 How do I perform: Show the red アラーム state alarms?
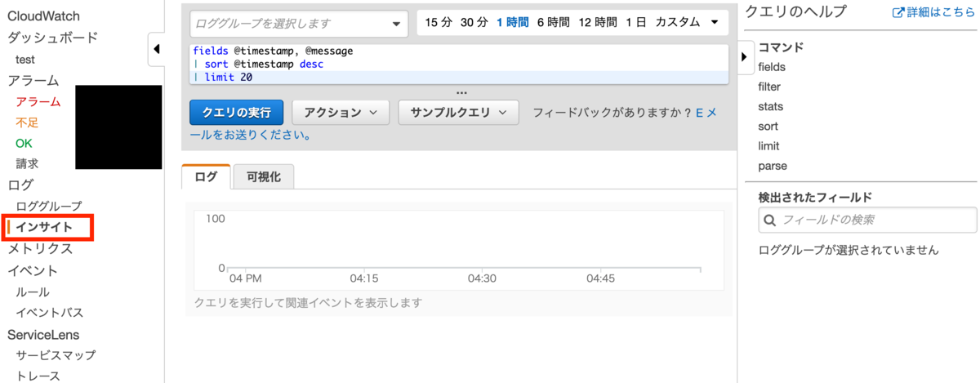tap(38, 102)
